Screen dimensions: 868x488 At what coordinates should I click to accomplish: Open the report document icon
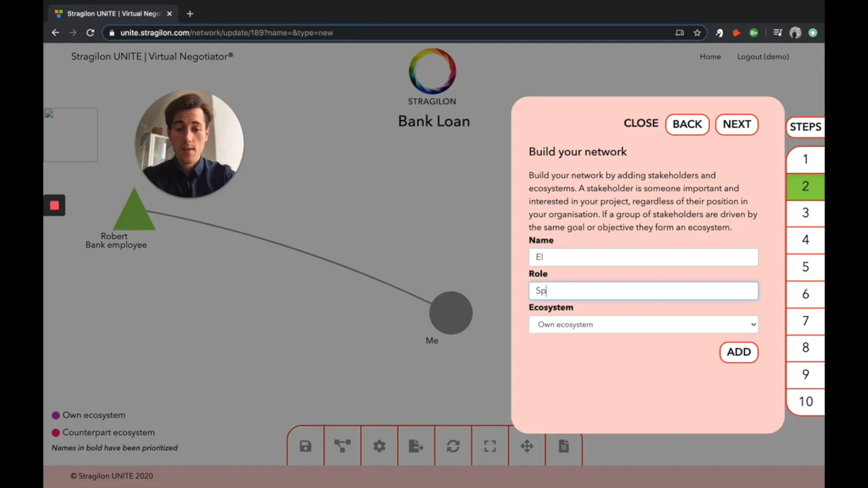tap(564, 446)
